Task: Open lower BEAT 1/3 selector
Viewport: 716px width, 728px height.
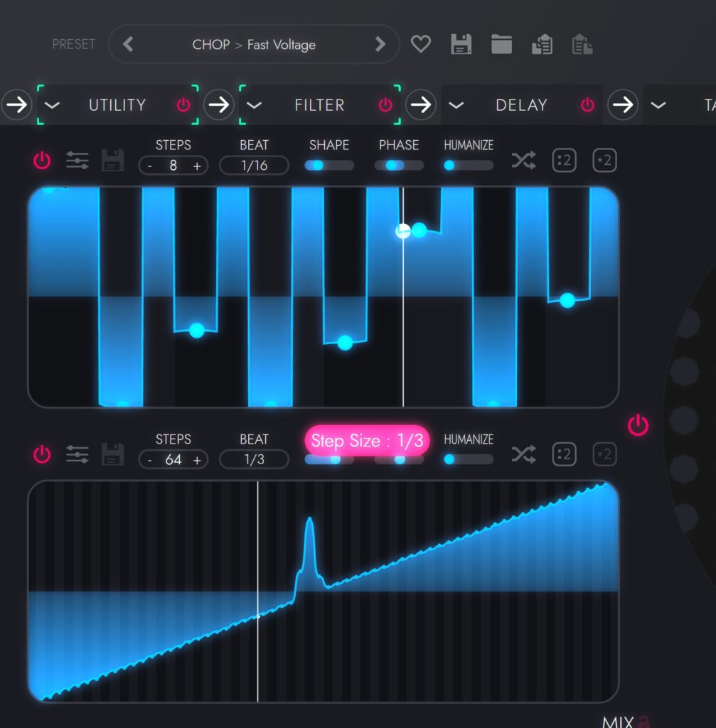Action: coord(254,460)
